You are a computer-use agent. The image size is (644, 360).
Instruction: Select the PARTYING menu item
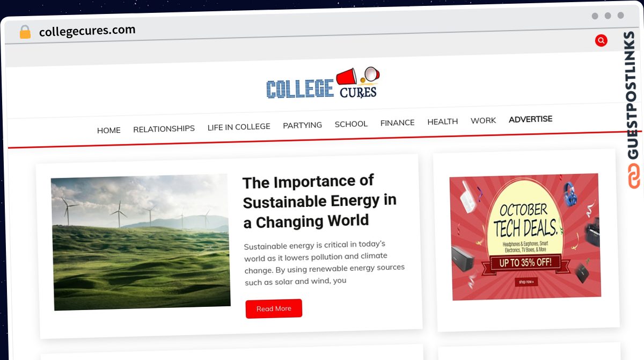pyautogui.click(x=303, y=125)
